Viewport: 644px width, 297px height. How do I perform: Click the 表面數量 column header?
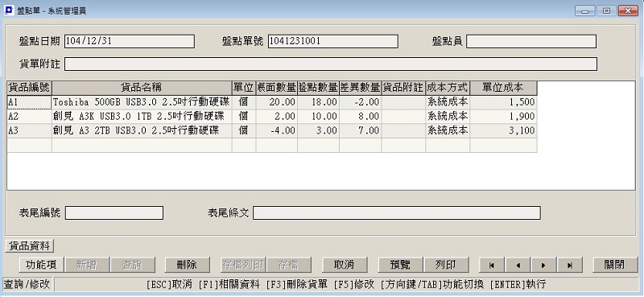pos(277,88)
